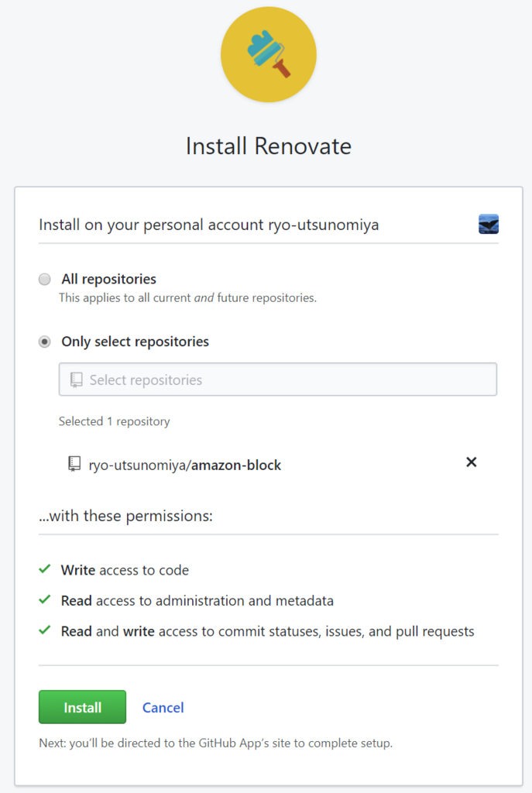Open the Select repositories dropdown field
Viewport: 532px width, 793px height.
[x=278, y=379]
